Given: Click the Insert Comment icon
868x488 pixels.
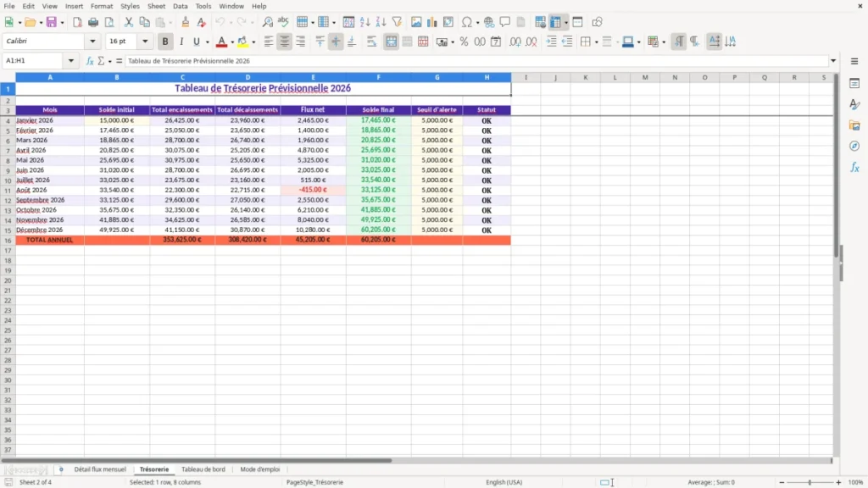Looking at the screenshot, I should 505,22.
